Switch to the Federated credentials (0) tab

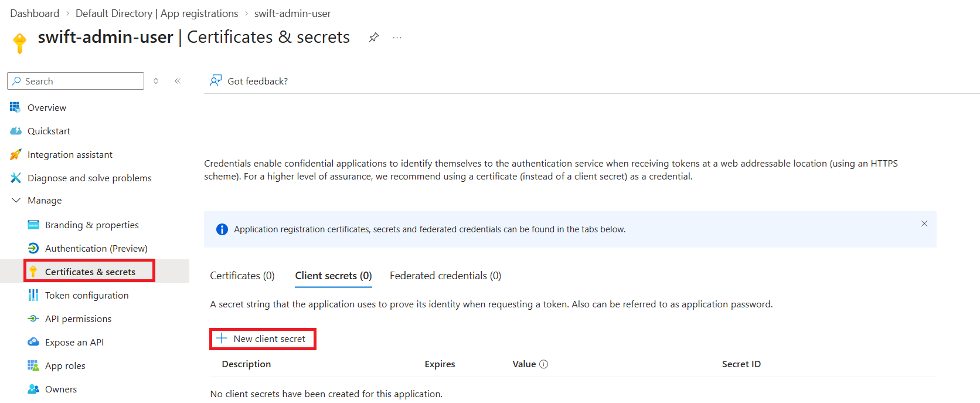[x=445, y=276]
